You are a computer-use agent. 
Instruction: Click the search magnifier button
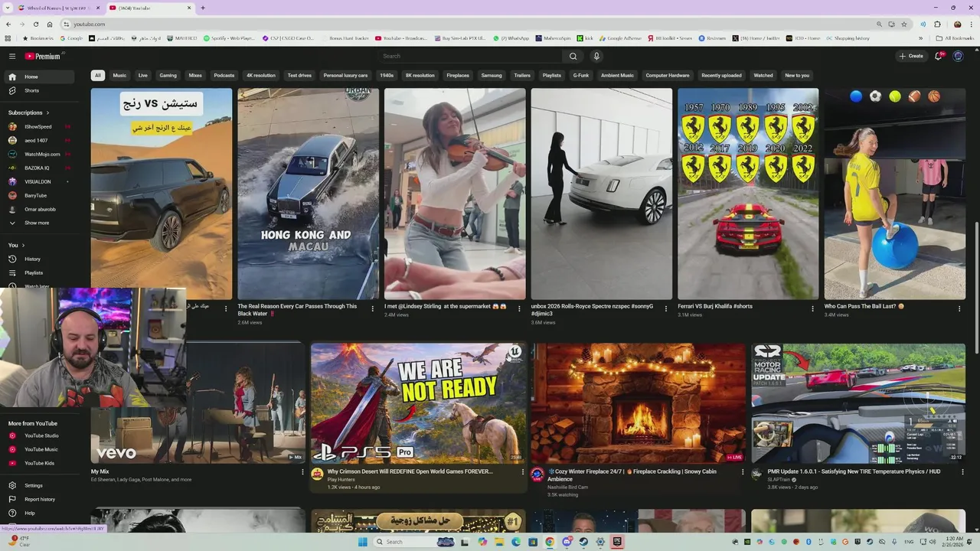[573, 56]
